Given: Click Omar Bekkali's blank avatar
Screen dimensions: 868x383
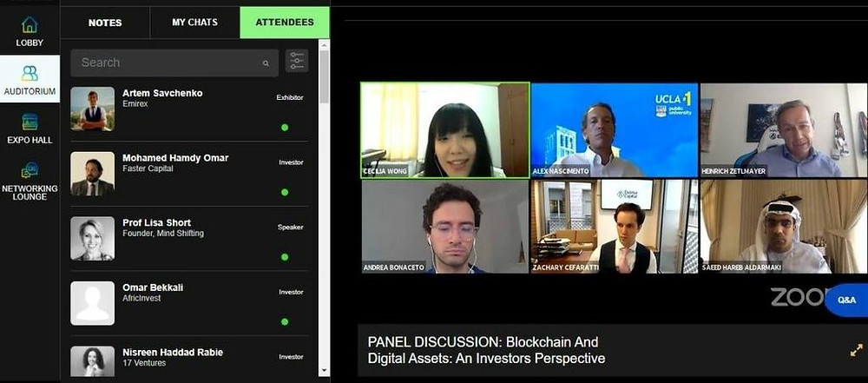Looking at the screenshot, I should 93,303.
